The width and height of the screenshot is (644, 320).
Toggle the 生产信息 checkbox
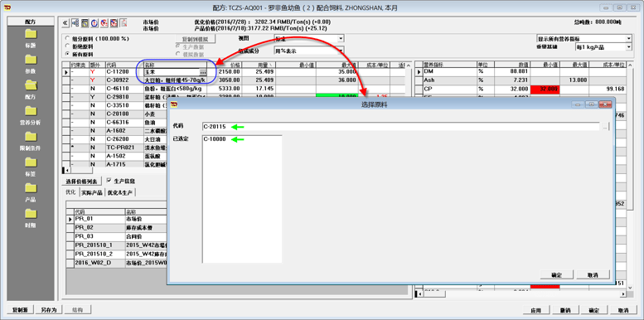(109, 181)
